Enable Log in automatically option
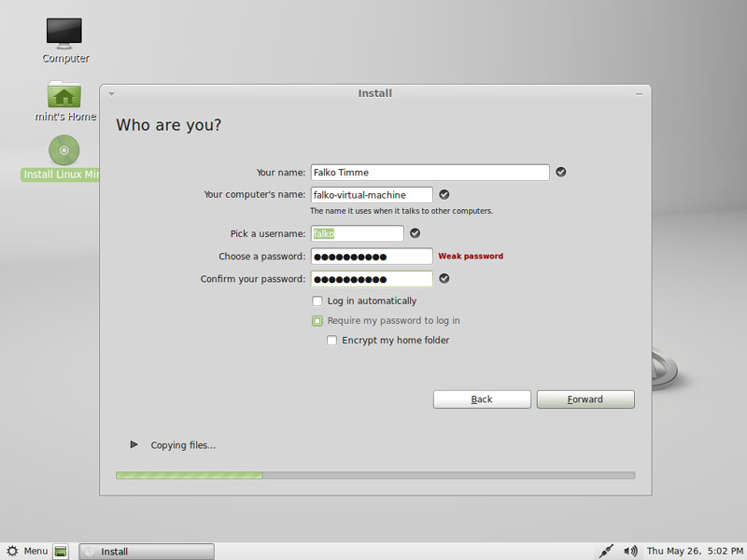The height and width of the screenshot is (560, 747). point(317,301)
